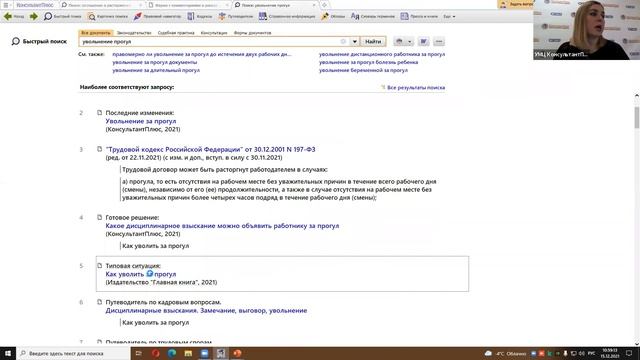Select the Судебная практика filter tab
This screenshot has height=360, width=640.
click(176, 33)
